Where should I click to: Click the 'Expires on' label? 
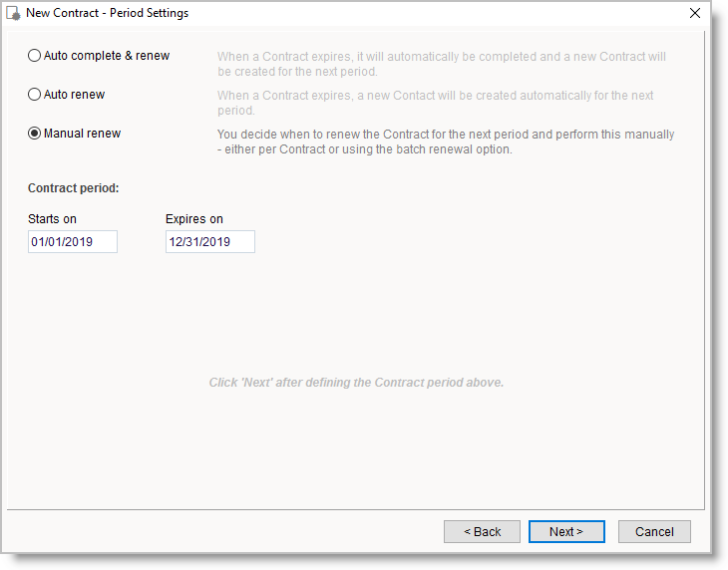tap(194, 219)
